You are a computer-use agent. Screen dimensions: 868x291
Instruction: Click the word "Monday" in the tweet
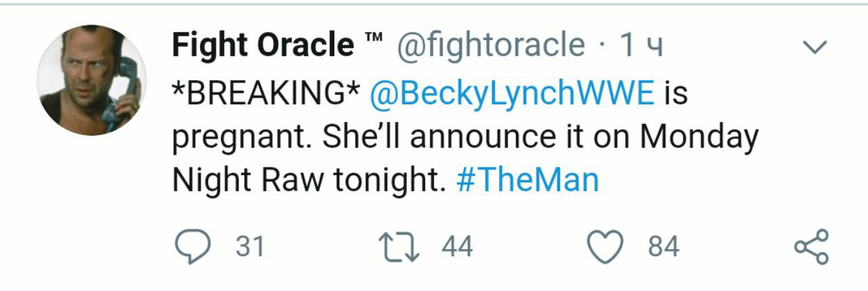698,137
